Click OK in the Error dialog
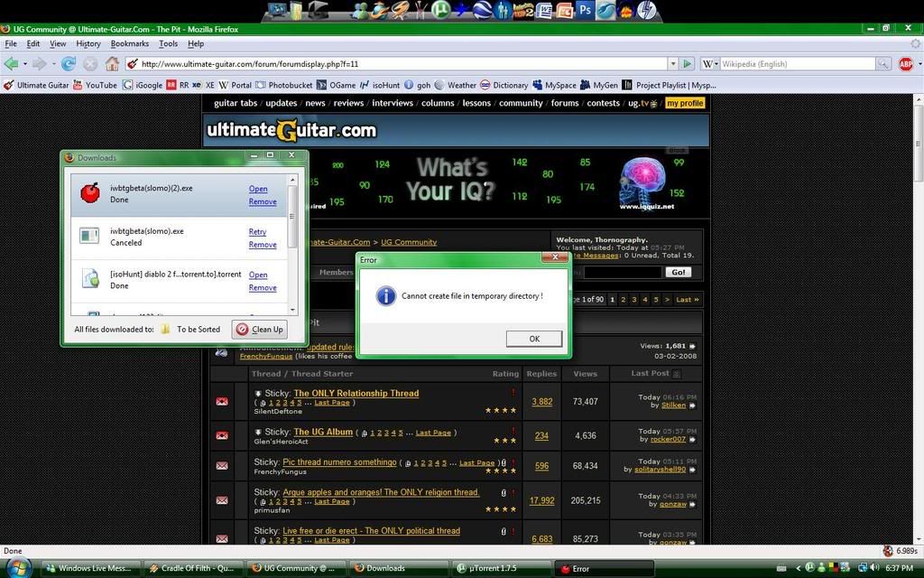Image resolution: width=924 pixels, height=578 pixels. [x=534, y=339]
